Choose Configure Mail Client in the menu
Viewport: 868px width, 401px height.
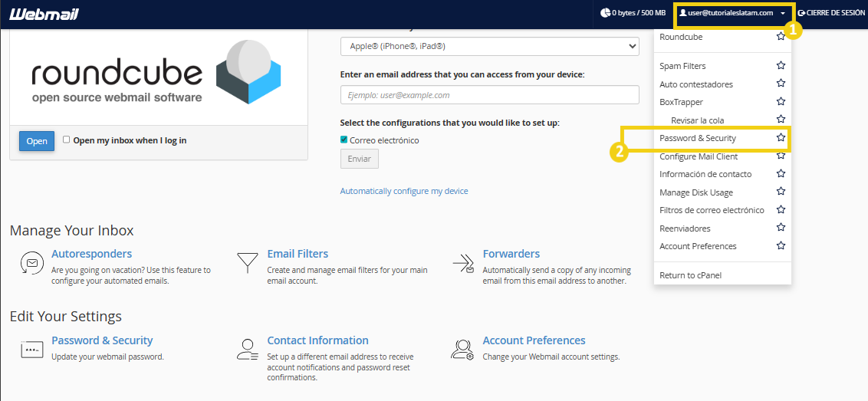click(x=699, y=156)
